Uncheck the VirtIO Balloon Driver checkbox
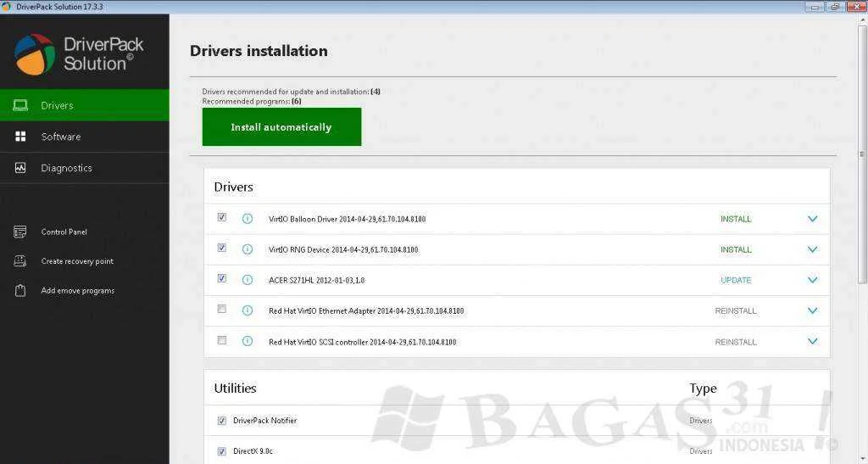 coord(222,217)
